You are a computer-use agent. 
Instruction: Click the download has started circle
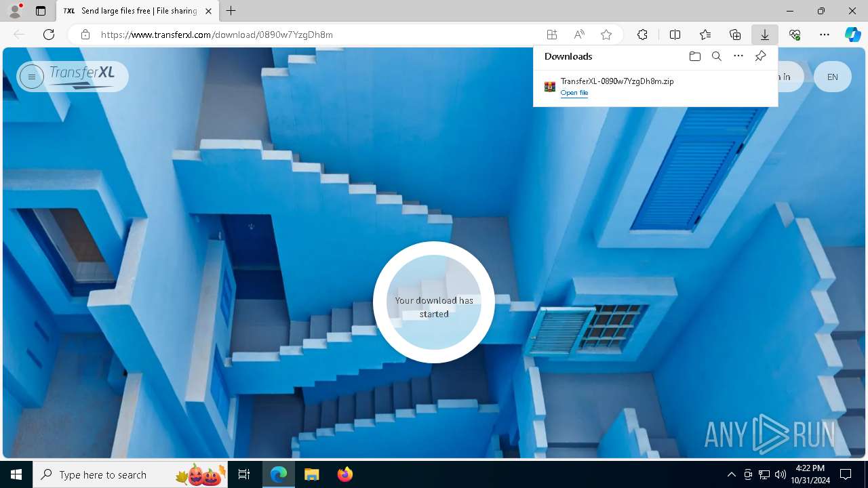(434, 302)
